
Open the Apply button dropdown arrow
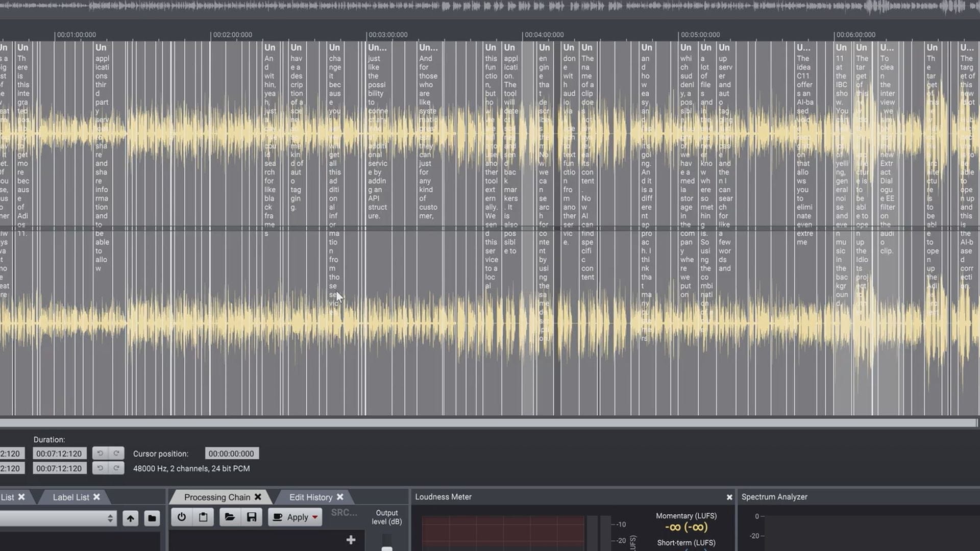(x=315, y=517)
